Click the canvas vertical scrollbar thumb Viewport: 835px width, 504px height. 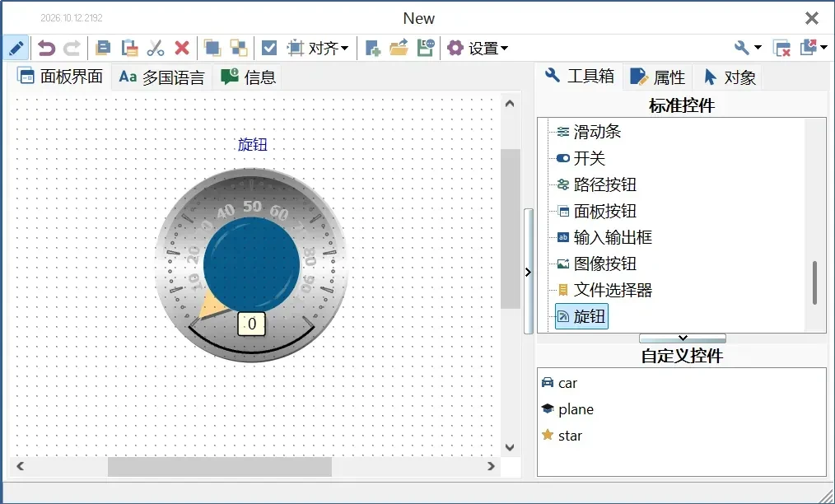click(x=511, y=229)
